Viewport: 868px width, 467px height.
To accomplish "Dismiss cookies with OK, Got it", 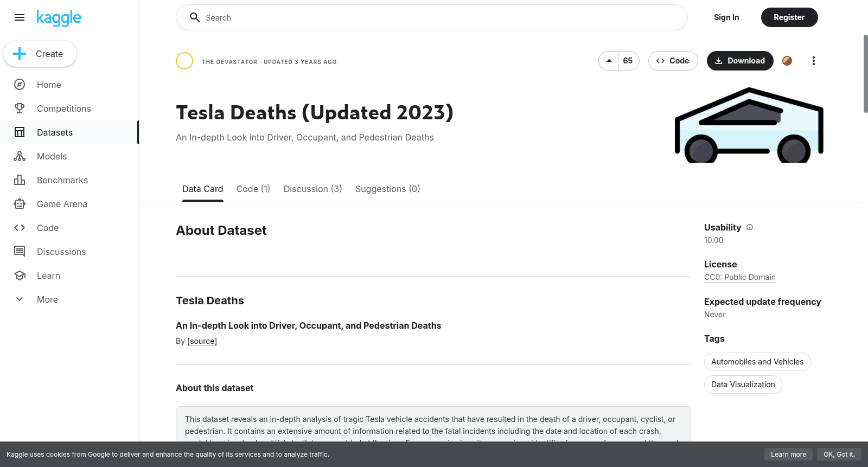I will (x=839, y=455).
